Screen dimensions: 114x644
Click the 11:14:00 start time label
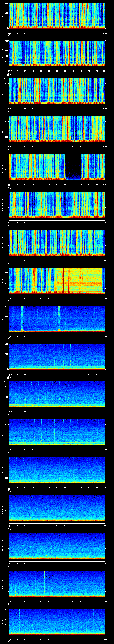[x=9, y=33]
